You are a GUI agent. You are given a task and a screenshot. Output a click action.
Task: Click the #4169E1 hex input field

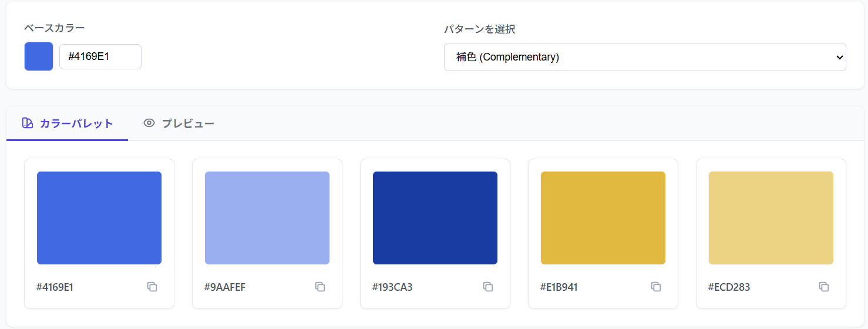(x=100, y=56)
